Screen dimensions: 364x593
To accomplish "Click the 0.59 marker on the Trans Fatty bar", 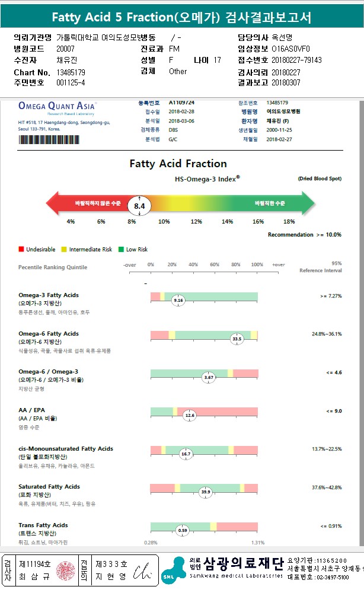I will click(x=183, y=530).
